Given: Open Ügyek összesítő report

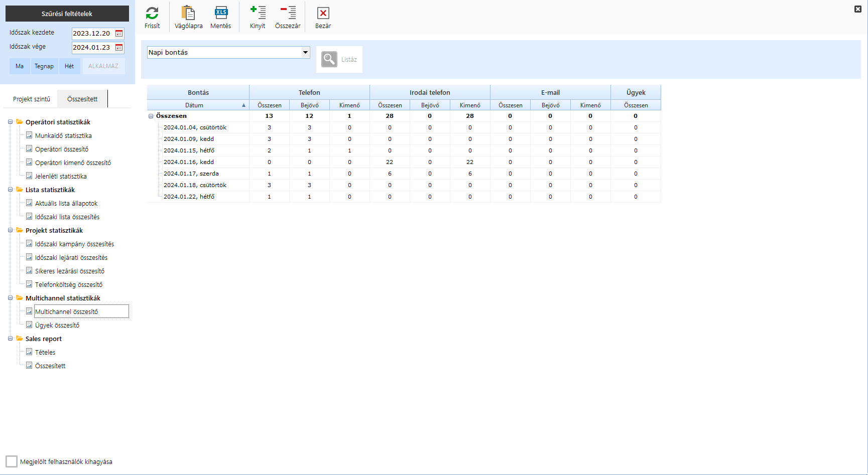Looking at the screenshot, I should (57, 325).
